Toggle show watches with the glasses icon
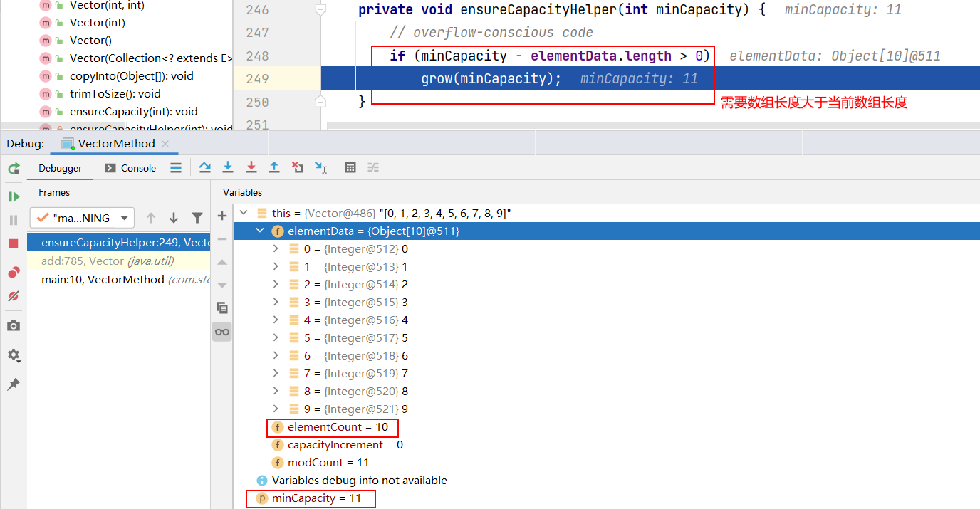The image size is (980, 509). tap(222, 332)
